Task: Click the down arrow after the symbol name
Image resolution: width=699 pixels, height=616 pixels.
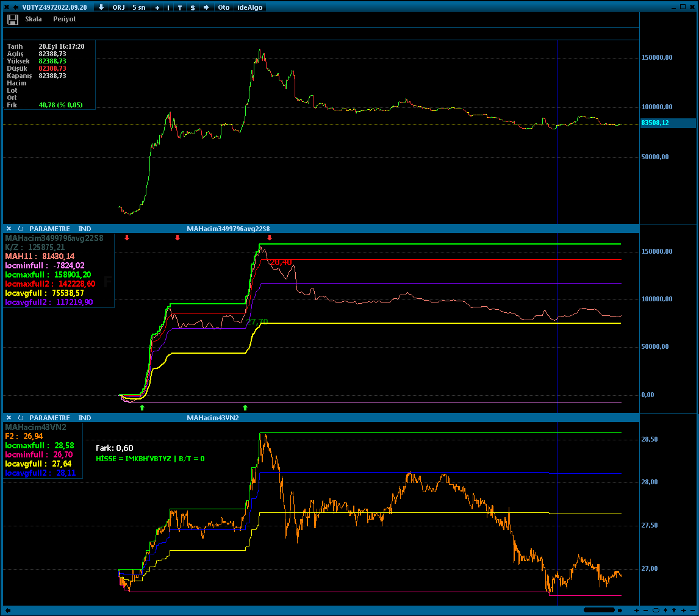Action: (101, 7)
